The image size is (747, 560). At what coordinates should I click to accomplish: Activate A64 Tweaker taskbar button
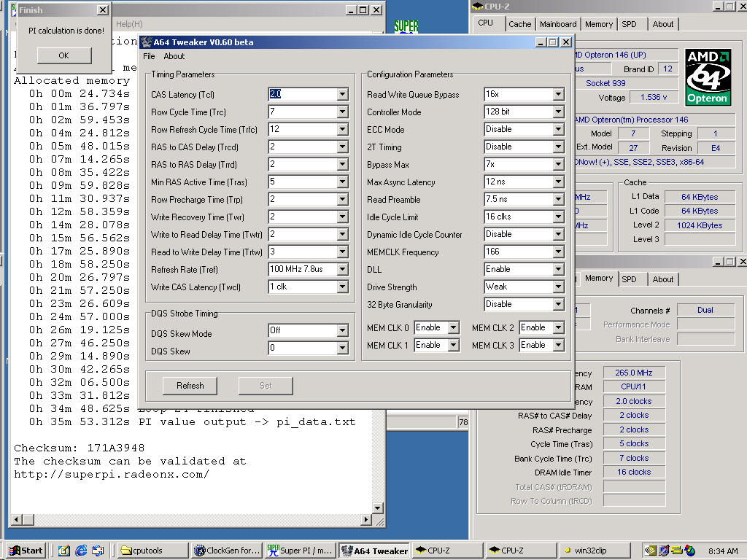pyautogui.click(x=374, y=551)
